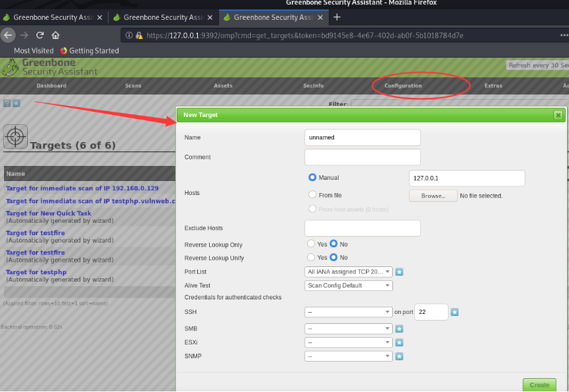
Task: Open the Dashboard menu
Action: tap(52, 86)
